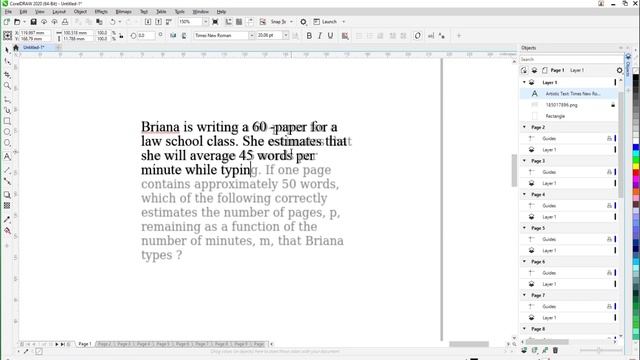Click the Save floppy disk icon
The height and width of the screenshot is (360, 640).
click(33, 22)
